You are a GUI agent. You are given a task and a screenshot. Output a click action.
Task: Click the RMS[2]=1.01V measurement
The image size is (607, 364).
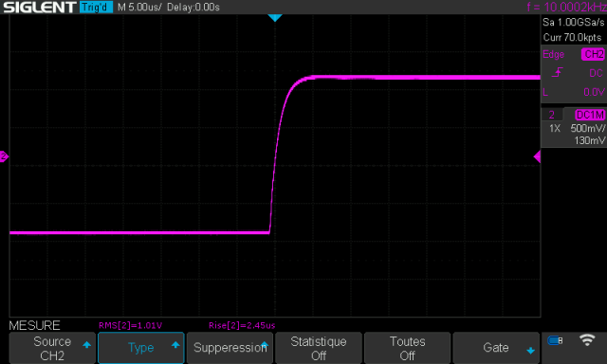point(130,325)
